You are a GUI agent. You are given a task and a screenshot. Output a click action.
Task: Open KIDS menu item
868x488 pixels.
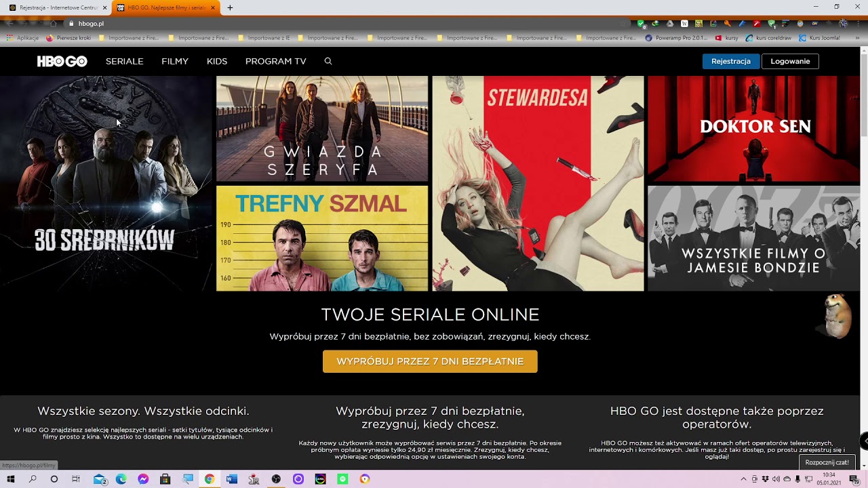(x=217, y=61)
